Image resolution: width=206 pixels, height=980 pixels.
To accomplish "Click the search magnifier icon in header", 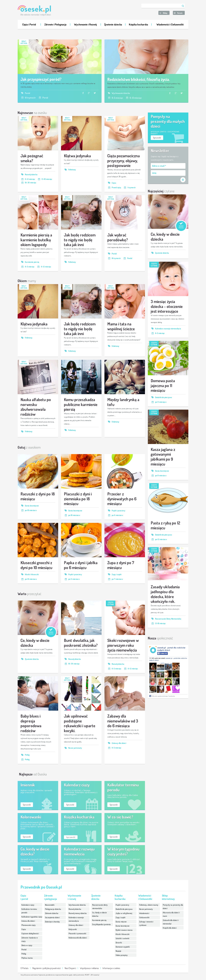I will pyautogui.click(x=183, y=6).
